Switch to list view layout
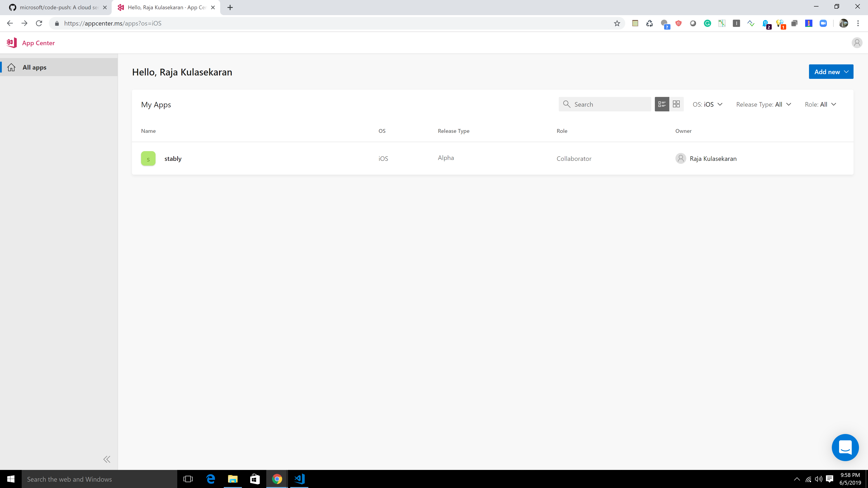This screenshot has height=488, width=868. point(662,104)
